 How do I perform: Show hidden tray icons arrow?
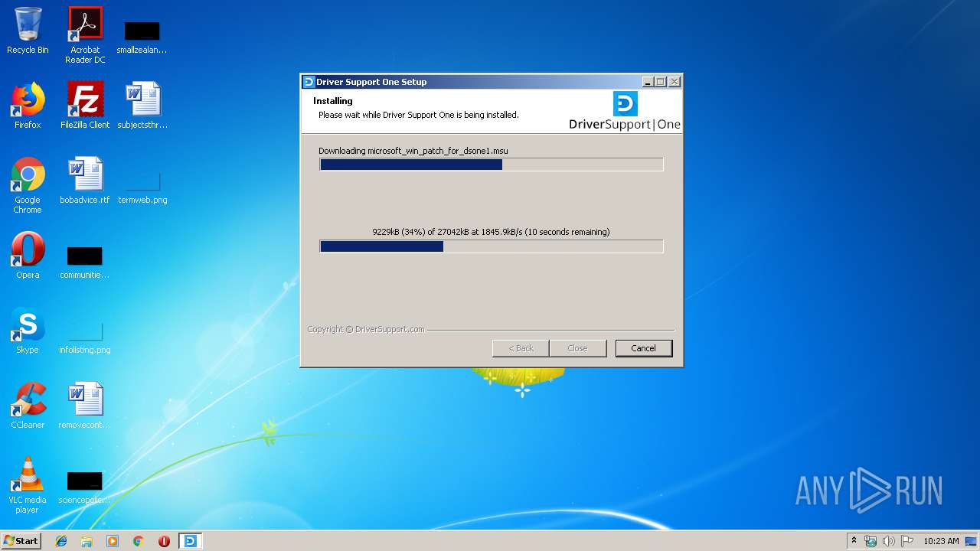click(854, 541)
